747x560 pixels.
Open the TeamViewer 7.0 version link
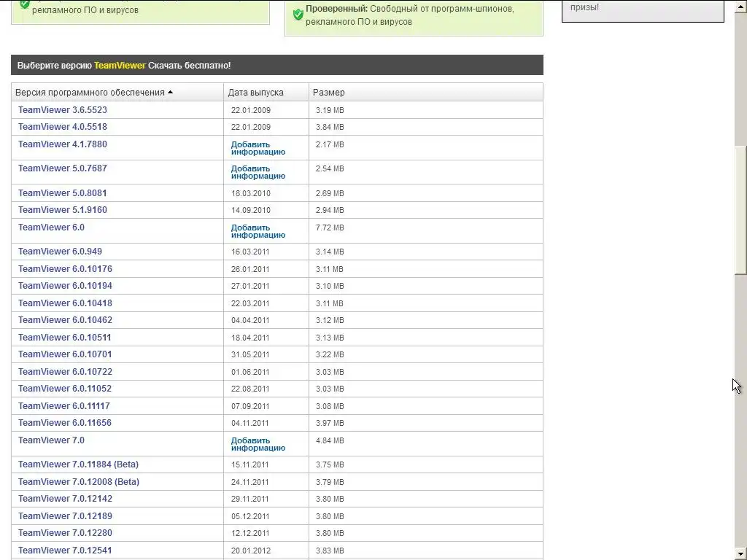51,440
